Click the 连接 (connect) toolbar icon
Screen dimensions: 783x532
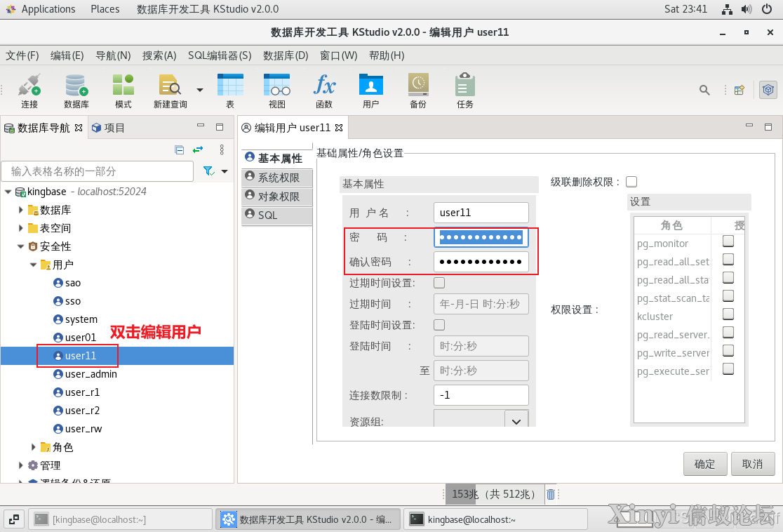[29, 91]
